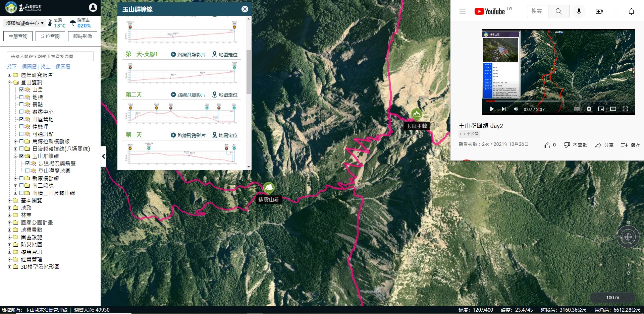
Task: Click the YouTube notifications bell
Action: click(632, 11)
